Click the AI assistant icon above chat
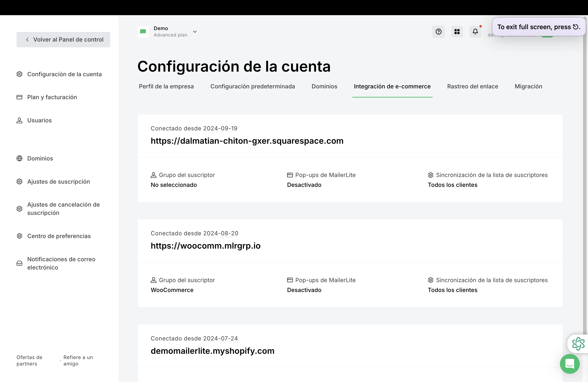 (578, 344)
